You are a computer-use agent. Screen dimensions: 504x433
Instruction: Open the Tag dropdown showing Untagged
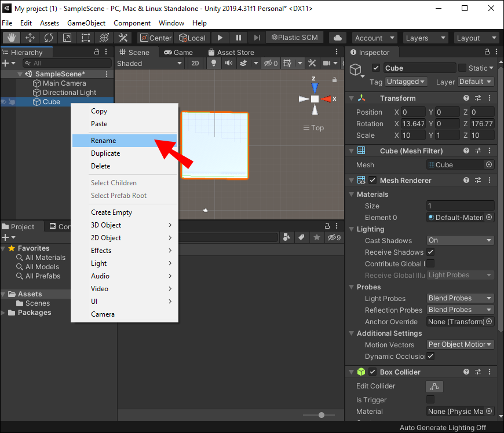click(406, 82)
